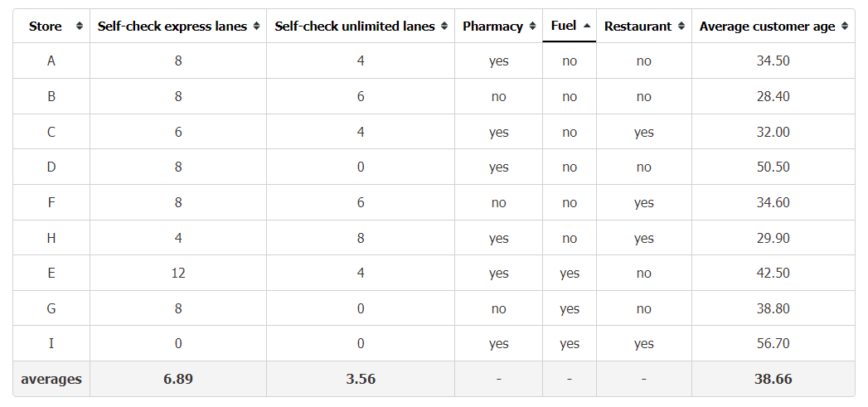The width and height of the screenshot is (868, 407).
Task: Click the Restaurant header label
Action: pos(638,26)
